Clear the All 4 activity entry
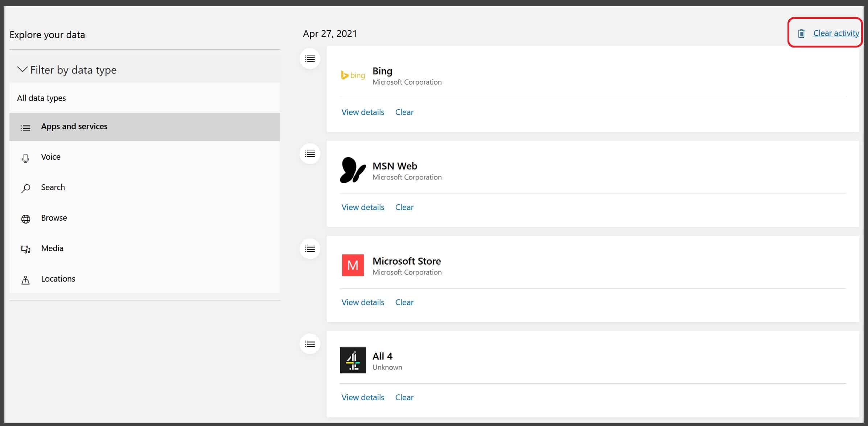Viewport: 868px width, 426px height. point(404,397)
